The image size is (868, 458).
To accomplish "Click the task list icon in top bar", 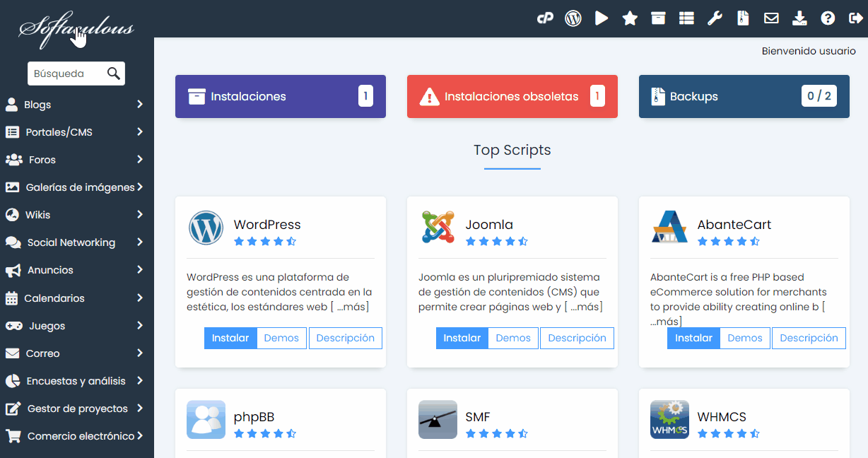I will coord(686,18).
